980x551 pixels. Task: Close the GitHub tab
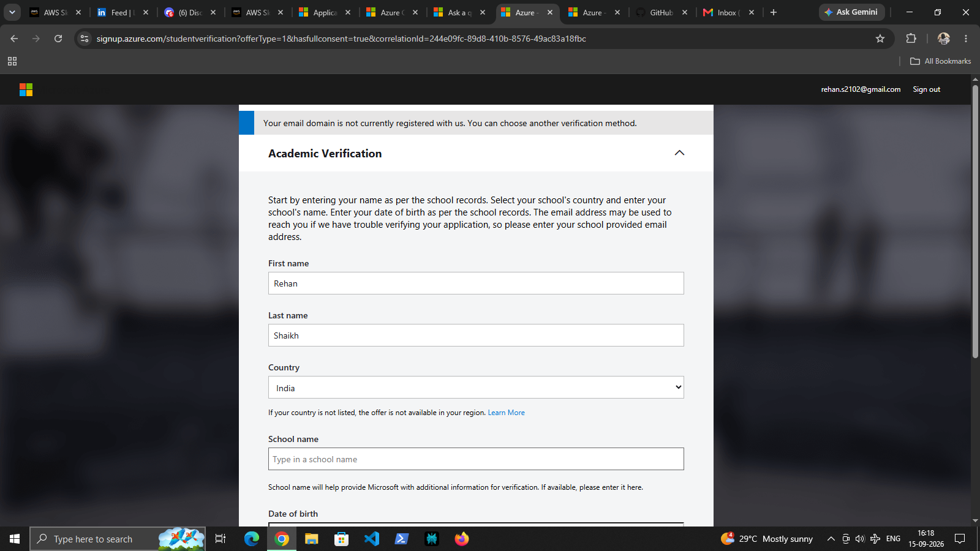pos(685,12)
